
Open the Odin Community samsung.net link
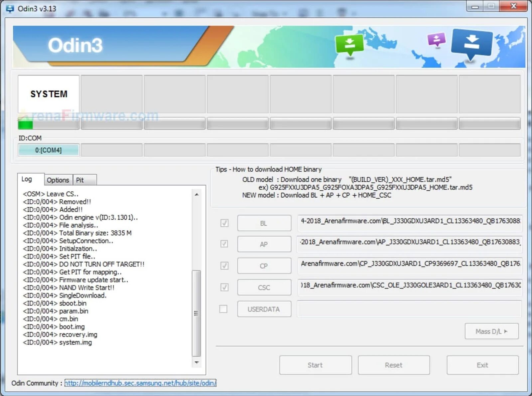(x=140, y=383)
